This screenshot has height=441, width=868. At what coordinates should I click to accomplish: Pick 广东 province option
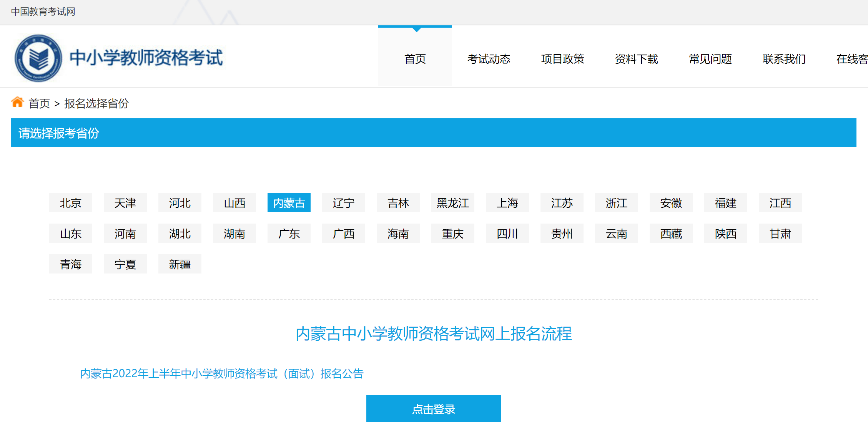[x=289, y=234]
